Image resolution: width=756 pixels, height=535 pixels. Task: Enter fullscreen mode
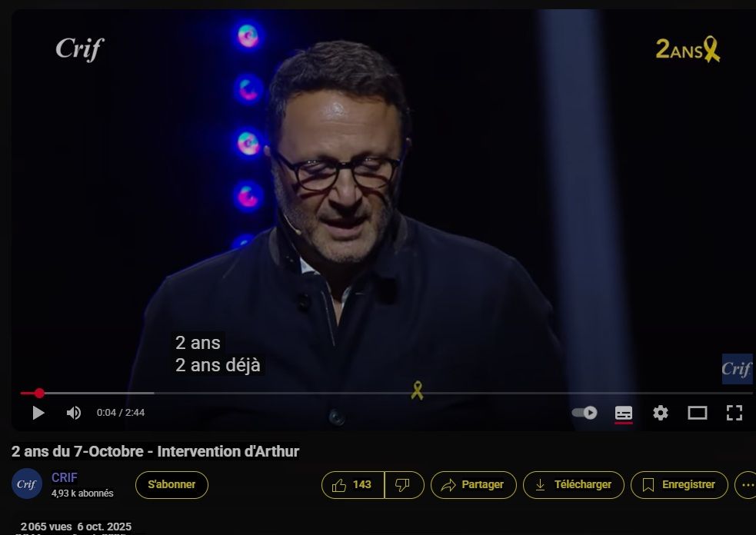pos(734,413)
